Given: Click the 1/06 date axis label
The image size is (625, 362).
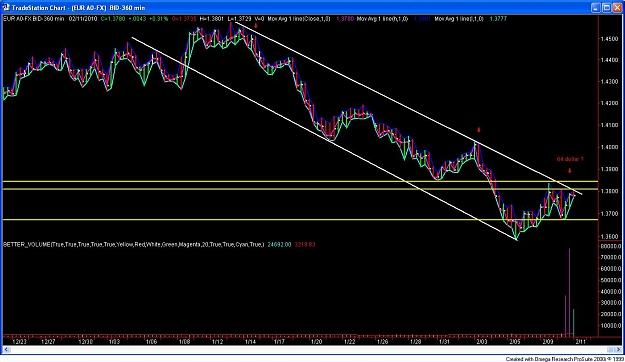Looking at the screenshot, I should click(151, 342).
